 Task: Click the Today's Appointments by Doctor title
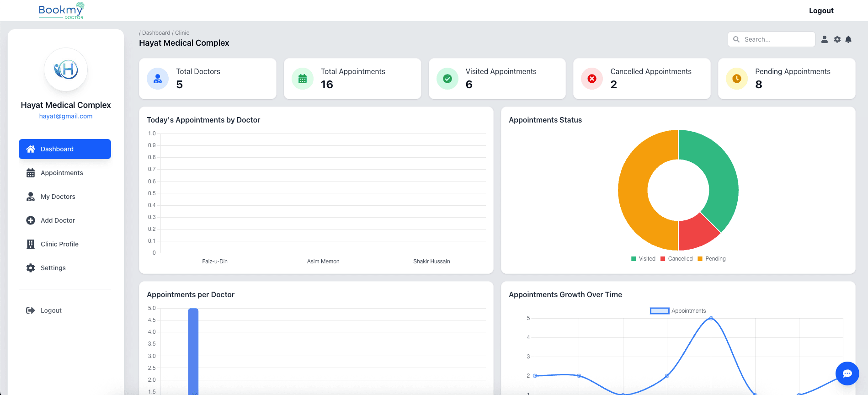click(x=203, y=120)
